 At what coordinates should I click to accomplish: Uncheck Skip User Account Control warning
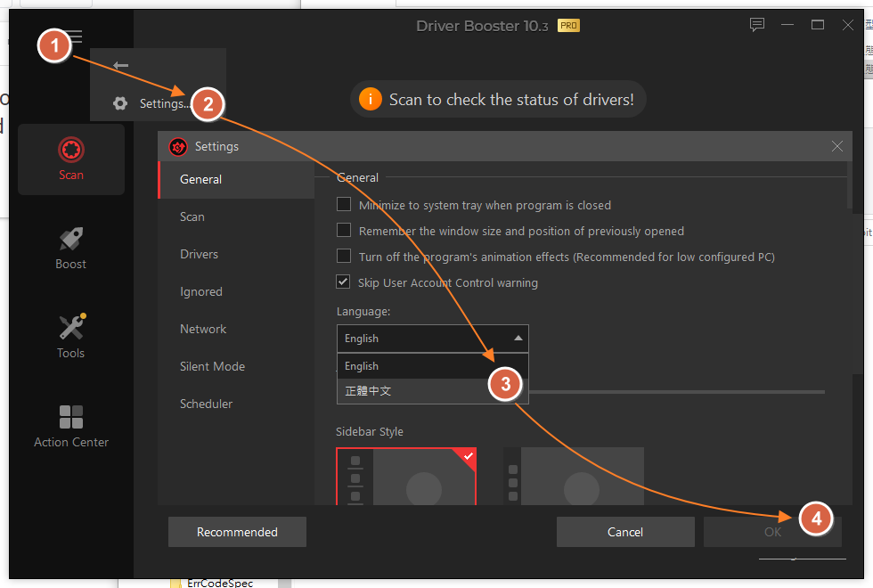(x=343, y=282)
